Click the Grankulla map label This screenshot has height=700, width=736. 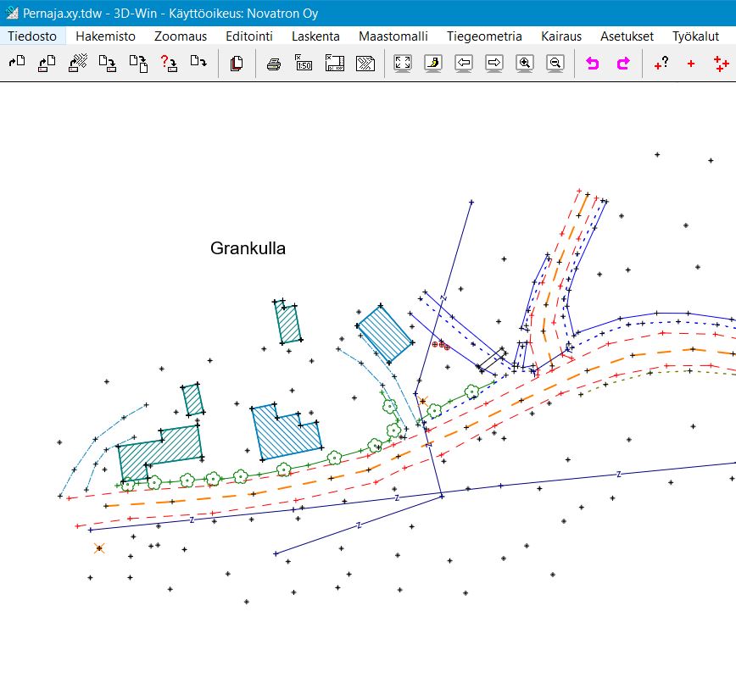point(248,248)
